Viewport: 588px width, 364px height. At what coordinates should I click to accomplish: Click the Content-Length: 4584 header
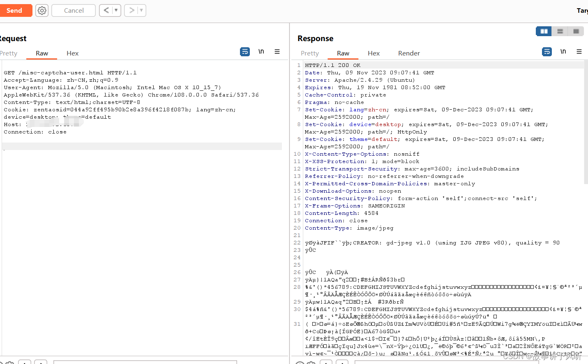[341, 213]
